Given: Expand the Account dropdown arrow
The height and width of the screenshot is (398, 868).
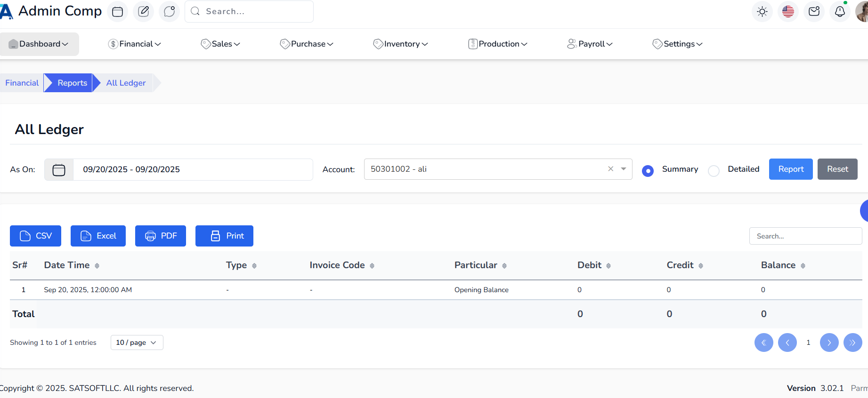Looking at the screenshot, I should click(623, 169).
